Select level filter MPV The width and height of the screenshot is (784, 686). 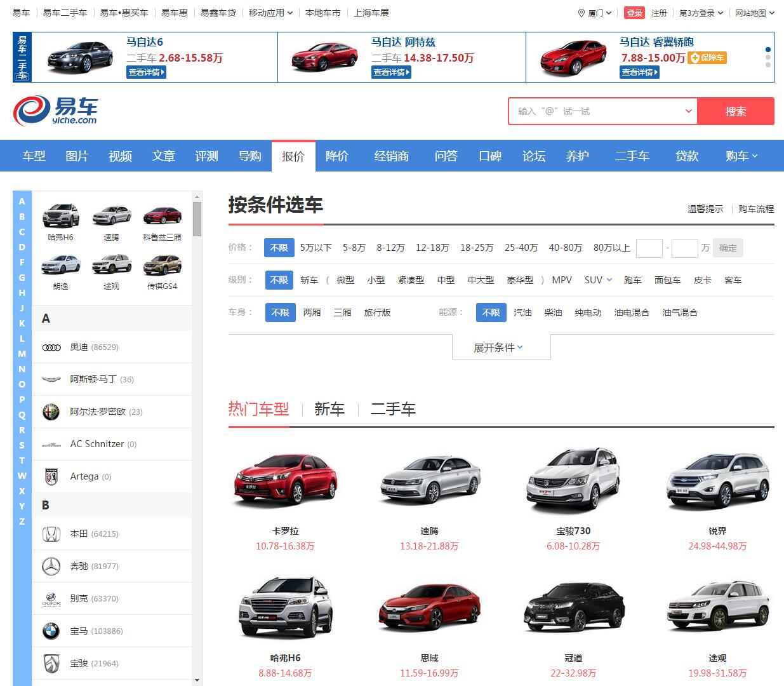click(562, 280)
